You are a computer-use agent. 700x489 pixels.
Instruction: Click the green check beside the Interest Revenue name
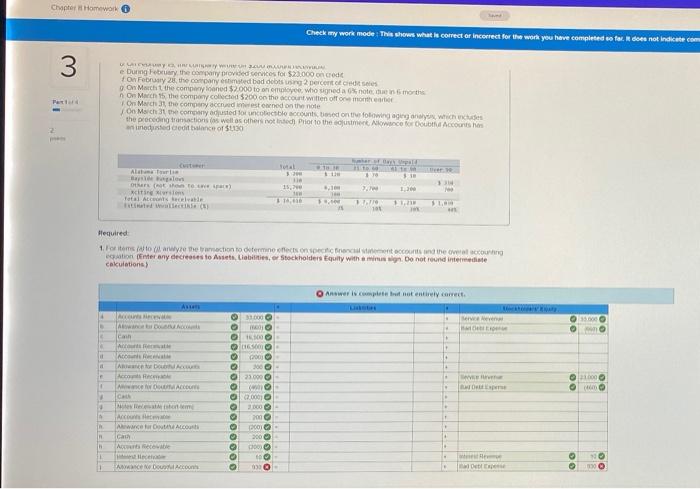coord(572,456)
